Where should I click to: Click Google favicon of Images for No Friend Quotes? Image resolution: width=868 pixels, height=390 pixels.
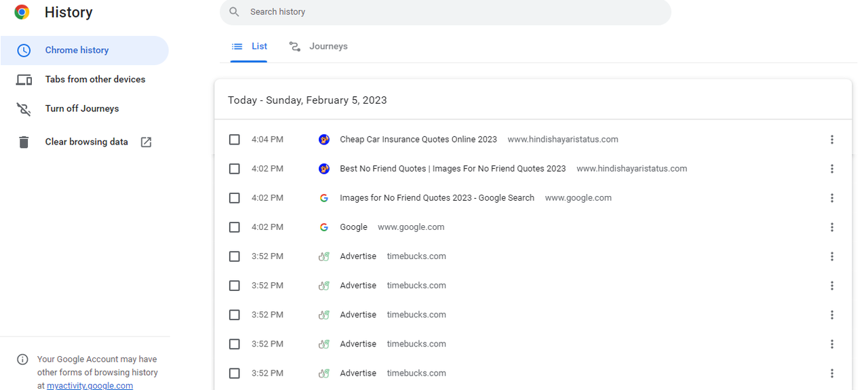324,198
